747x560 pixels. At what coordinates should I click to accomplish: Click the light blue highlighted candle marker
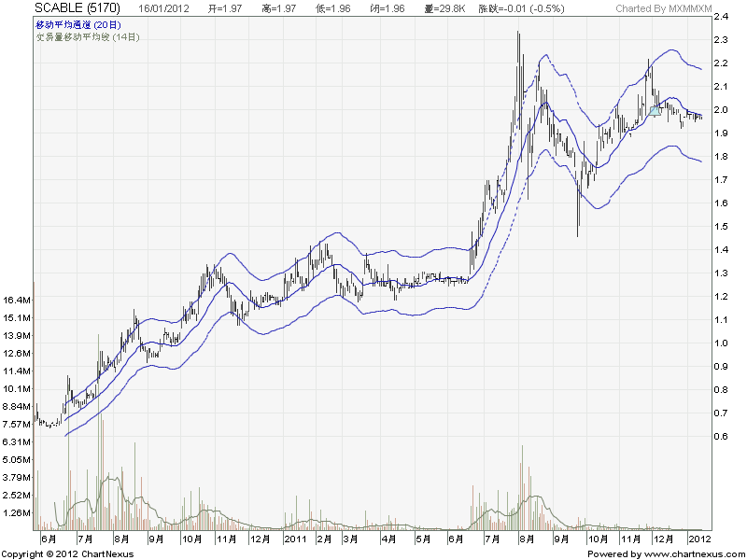click(x=655, y=111)
